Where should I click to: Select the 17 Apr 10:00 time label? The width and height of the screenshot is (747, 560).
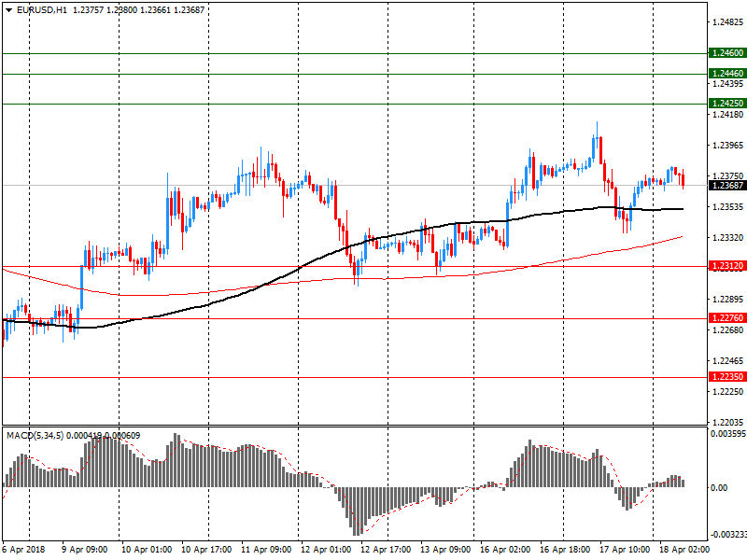625,550
